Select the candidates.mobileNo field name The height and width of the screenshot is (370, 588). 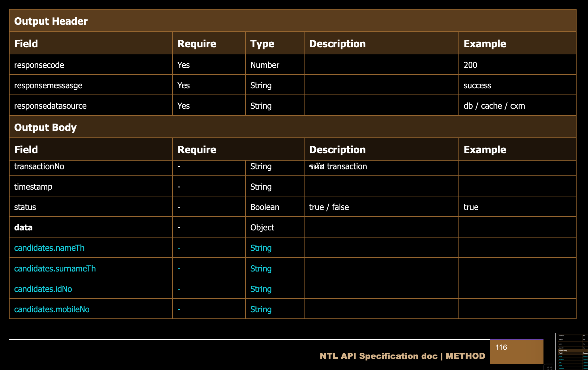coord(52,309)
